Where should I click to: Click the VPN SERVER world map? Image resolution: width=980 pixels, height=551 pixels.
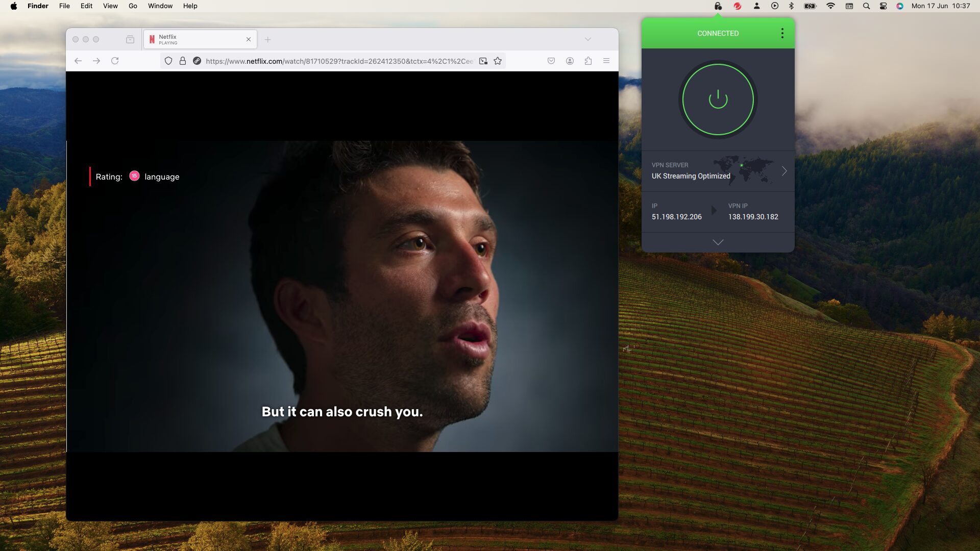[744, 170]
